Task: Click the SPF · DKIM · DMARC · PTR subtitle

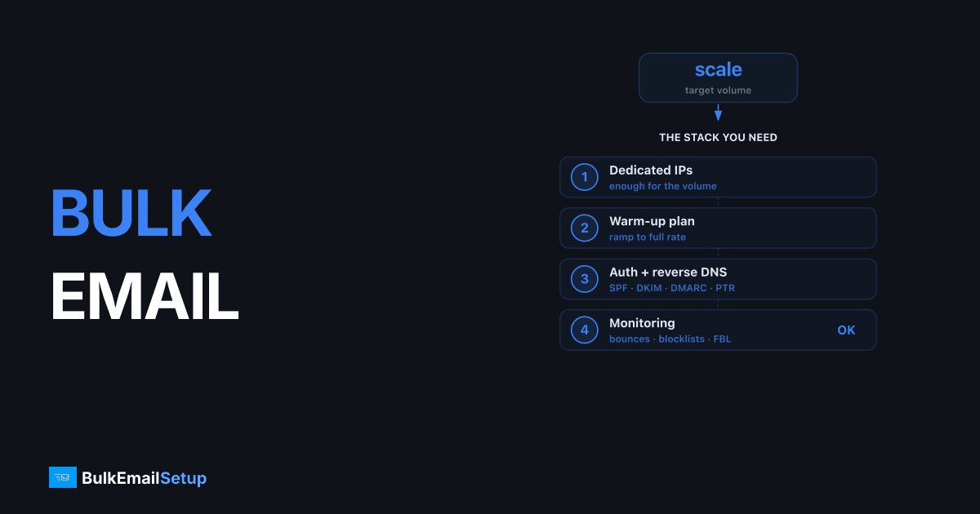Action: pyautogui.click(x=672, y=288)
